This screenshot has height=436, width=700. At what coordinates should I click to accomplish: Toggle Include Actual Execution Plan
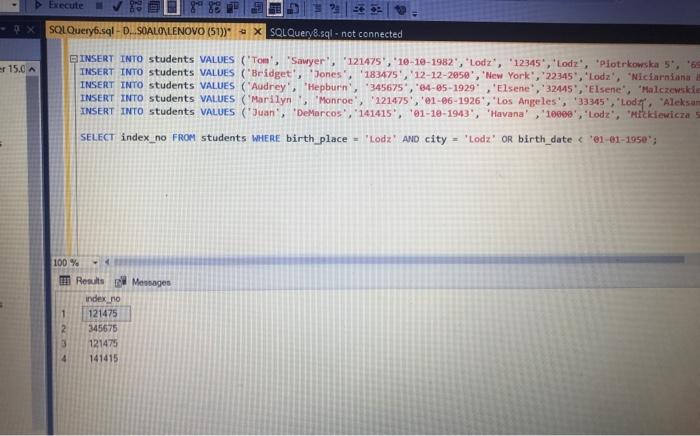tap(196, 7)
